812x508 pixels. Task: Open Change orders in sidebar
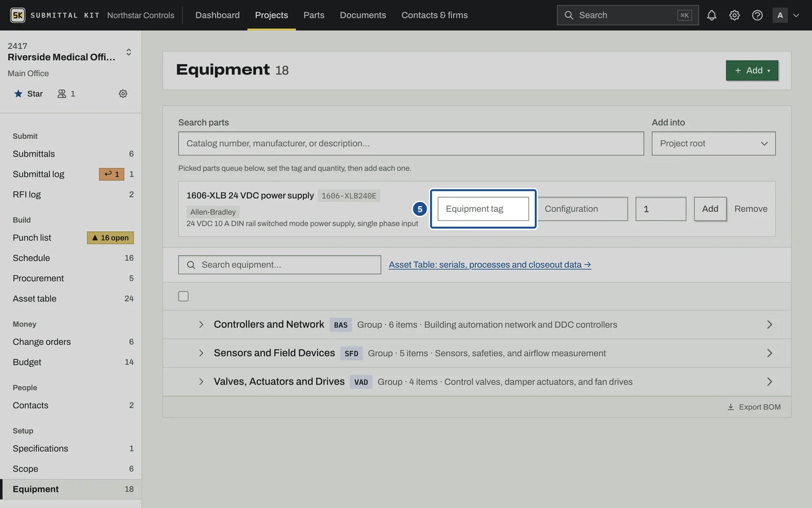(71, 342)
